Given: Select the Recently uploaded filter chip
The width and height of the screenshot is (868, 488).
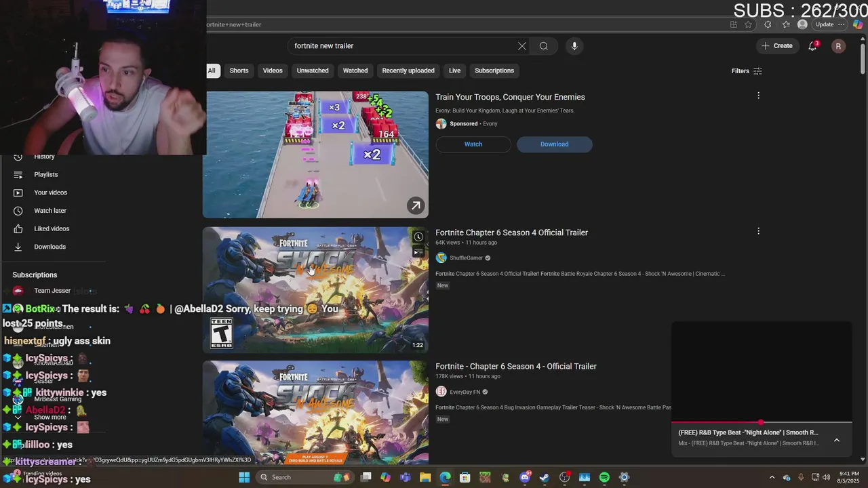Looking at the screenshot, I should point(408,70).
